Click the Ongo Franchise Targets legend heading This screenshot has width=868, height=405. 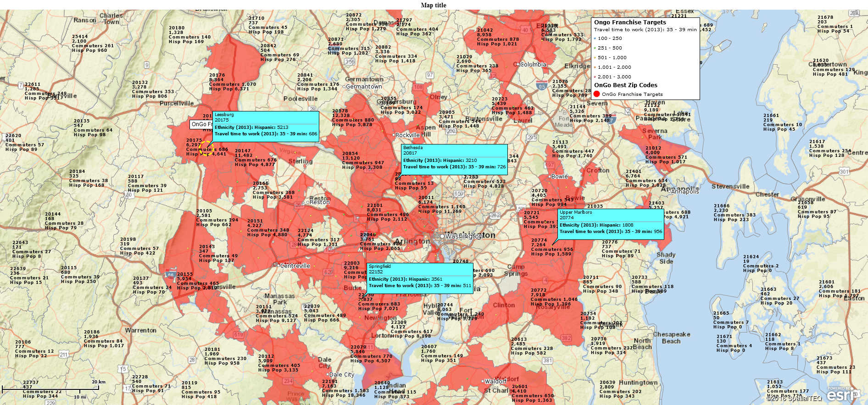click(x=630, y=22)
